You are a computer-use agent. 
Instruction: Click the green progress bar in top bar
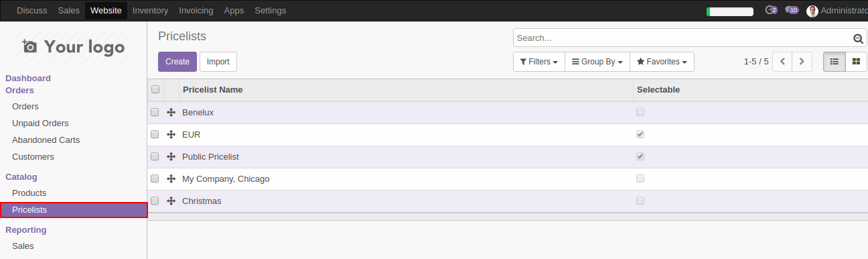click(730, 11)
